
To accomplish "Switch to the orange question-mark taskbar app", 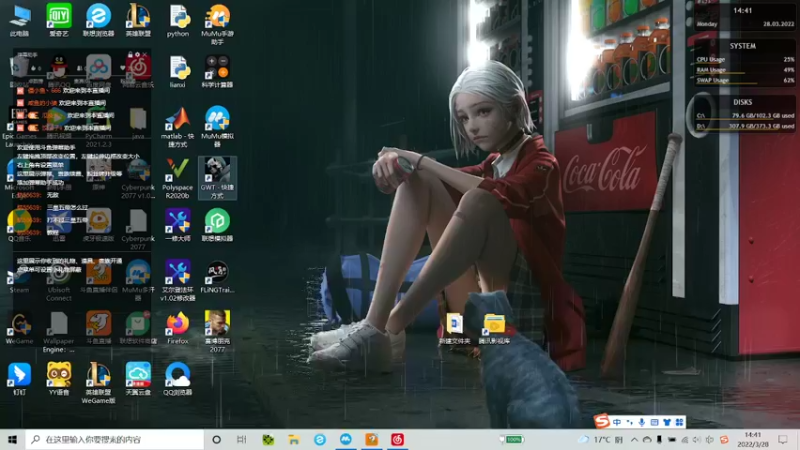I will click(x=371, y=439).
